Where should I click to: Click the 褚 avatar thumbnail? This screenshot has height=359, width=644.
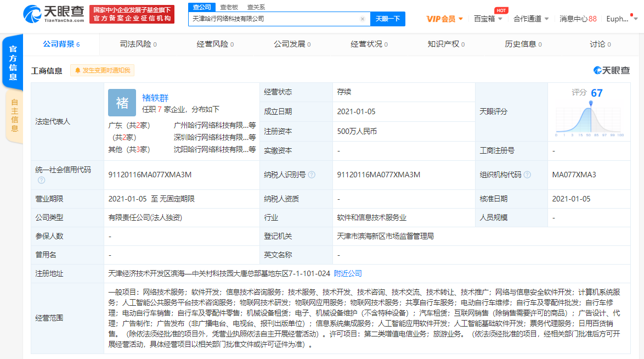click(121, 103)
